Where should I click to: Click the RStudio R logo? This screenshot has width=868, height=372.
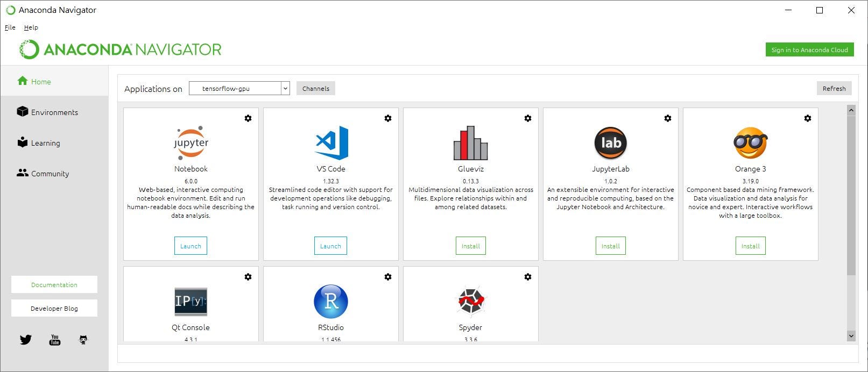tap(331, 302)
